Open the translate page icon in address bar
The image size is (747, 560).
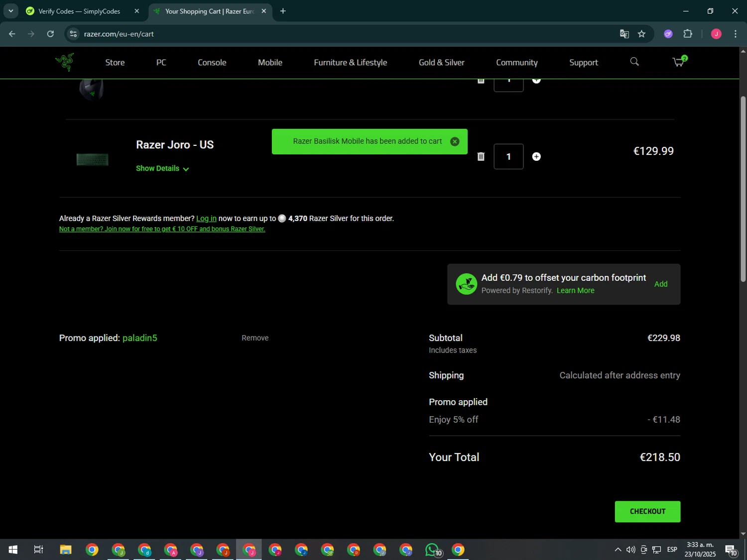click(624, 34)
